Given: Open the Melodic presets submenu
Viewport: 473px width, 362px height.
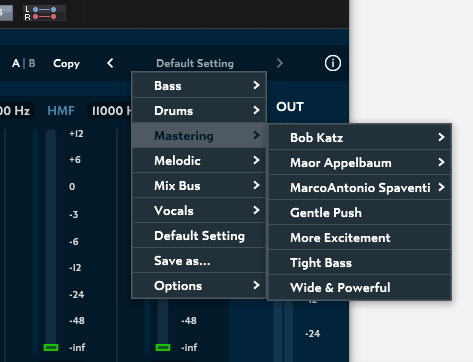Looking at the screenshot, I should point(199,160).
